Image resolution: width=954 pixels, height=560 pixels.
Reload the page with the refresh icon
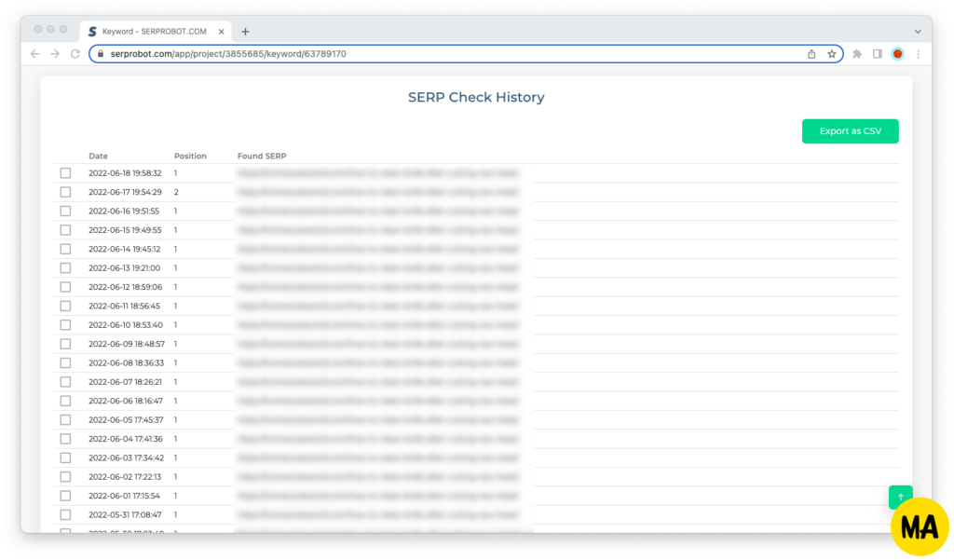75,54
